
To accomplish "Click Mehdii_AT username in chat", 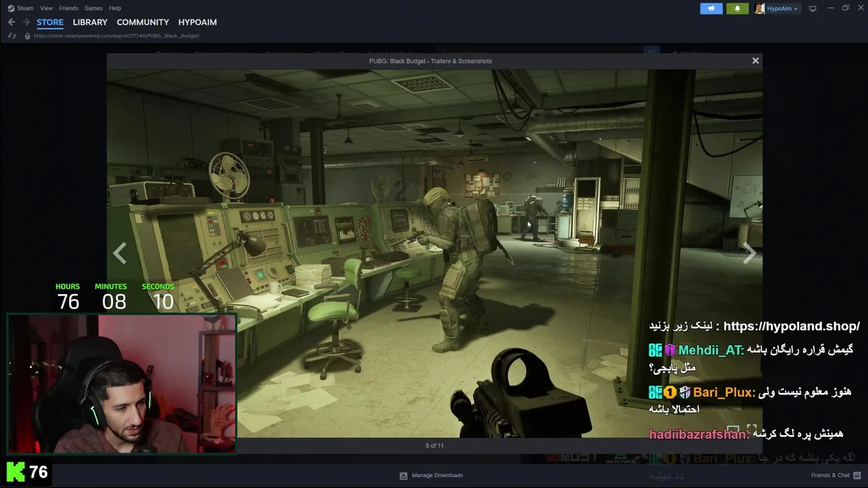I will [709, 350].
